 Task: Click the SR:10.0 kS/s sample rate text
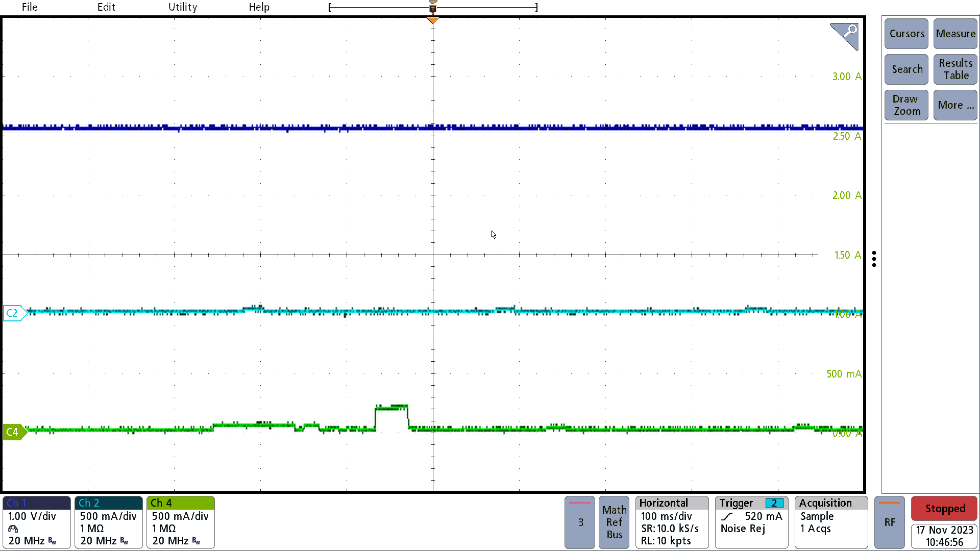670,529
